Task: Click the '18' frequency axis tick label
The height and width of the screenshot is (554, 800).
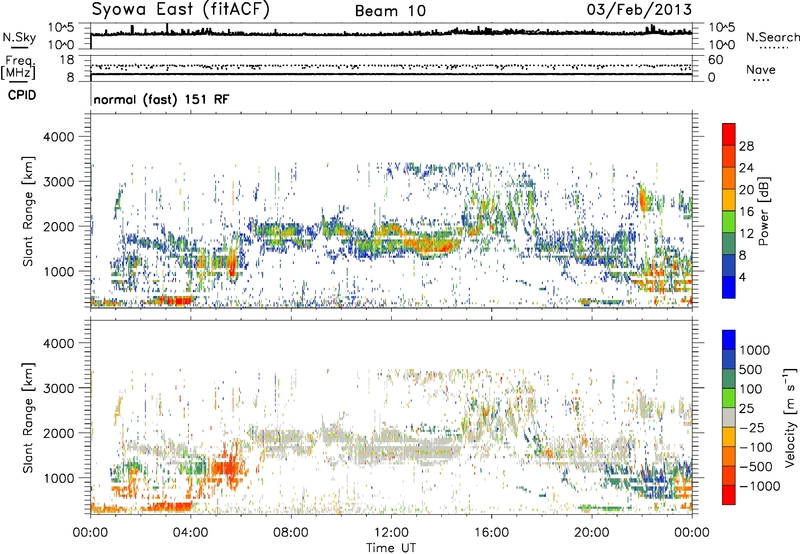Action: tap(67, 60)
